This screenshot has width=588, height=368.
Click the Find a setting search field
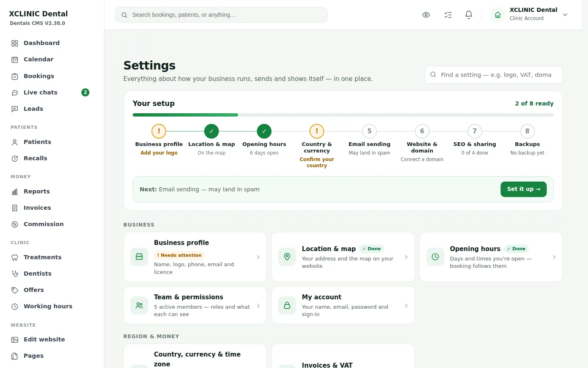(x=494, y=75)
